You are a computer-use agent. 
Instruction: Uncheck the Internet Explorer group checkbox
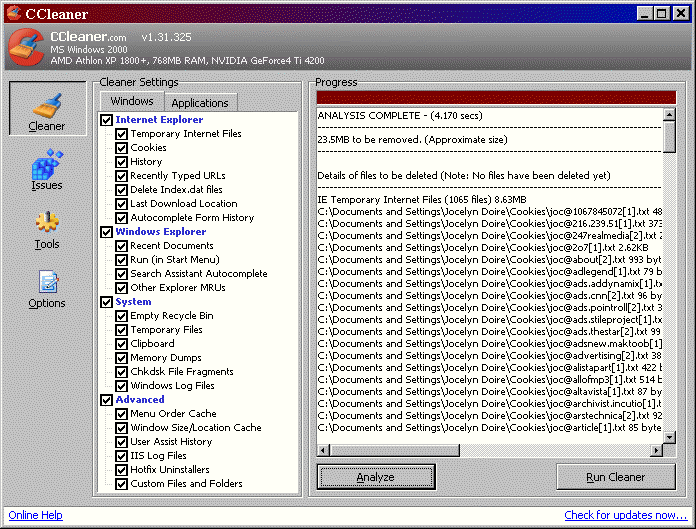tap(107, 120)
